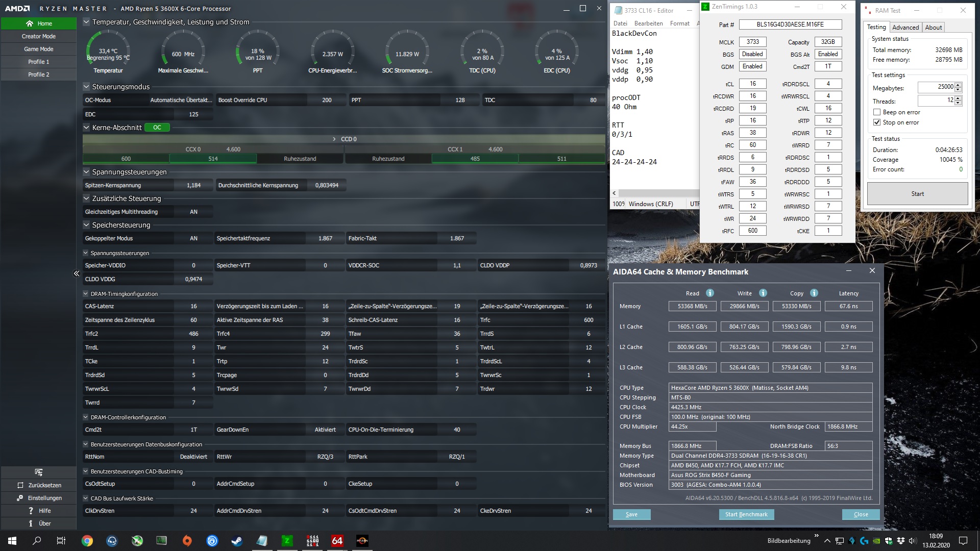
Task: Click the Write info icon in AIDA64
Action: (x=763, y=293)
